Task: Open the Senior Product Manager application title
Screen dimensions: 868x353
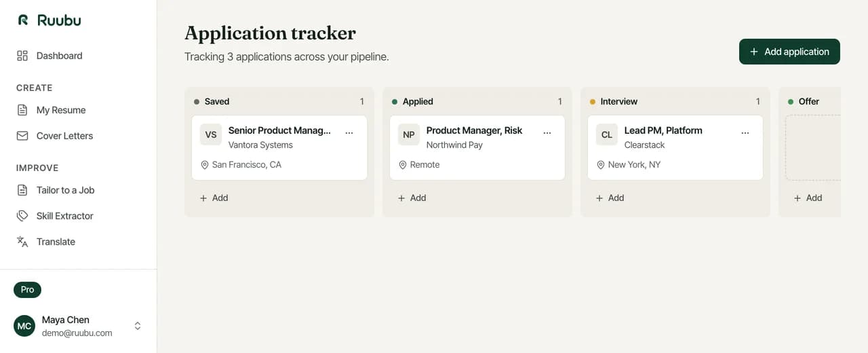Action: pyautogui.click(x=279, y=130)
